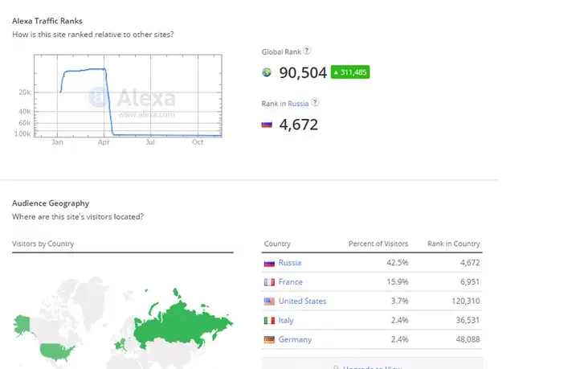Open the France country link
Screen dimensions: 588x369
[291, 282]
